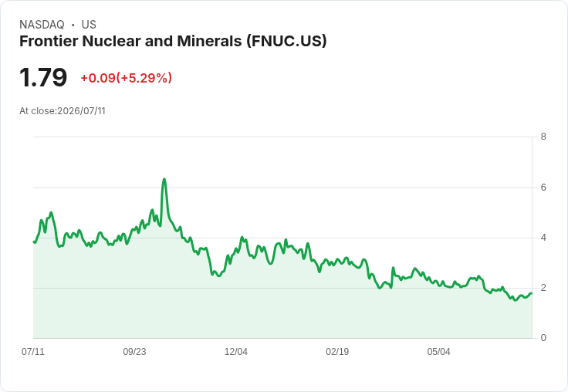Click the 1.79 current price
Image resolution: width=568 pixels, height=392 pixels.
pos(43,77)
